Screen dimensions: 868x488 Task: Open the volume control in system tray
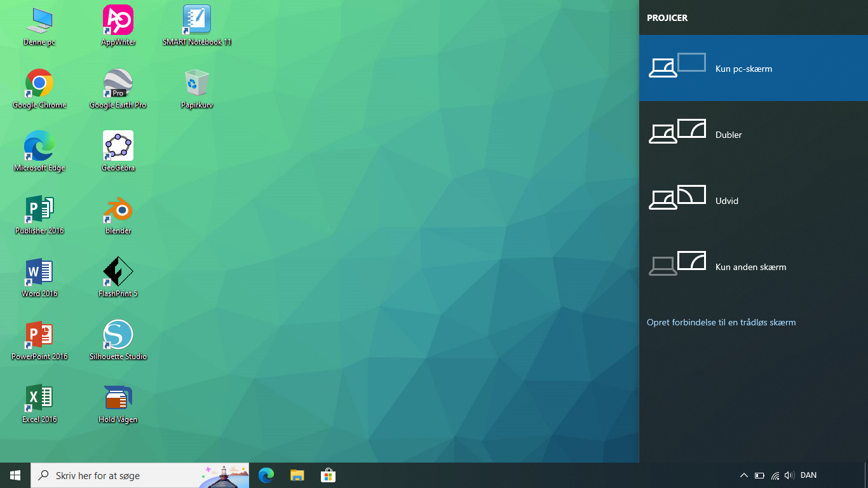tap(789, 475)
